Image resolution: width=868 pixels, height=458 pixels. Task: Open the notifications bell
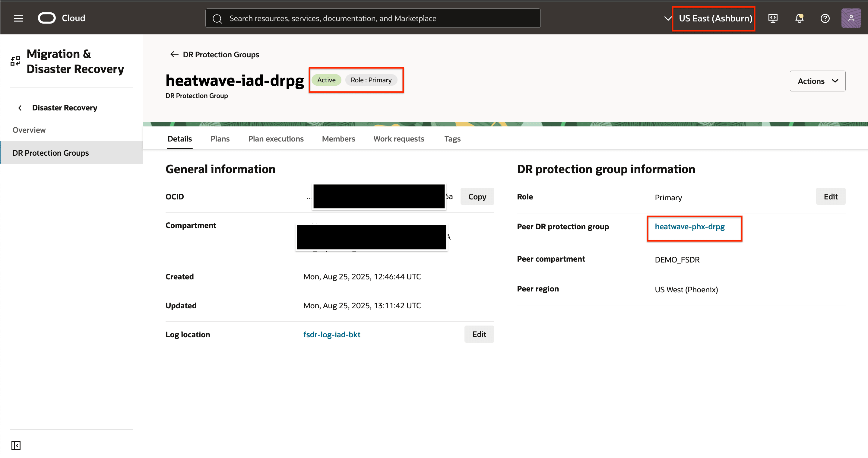(799, 18)
